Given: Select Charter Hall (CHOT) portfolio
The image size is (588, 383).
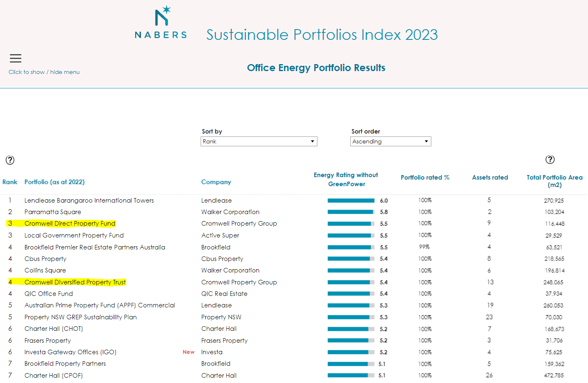Looking at the screenshot, I should point(54,329).
